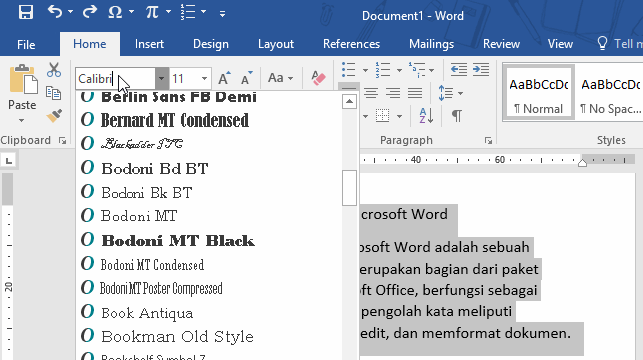Open the Pi equation dropdown arrow

(x=169, y=12)
